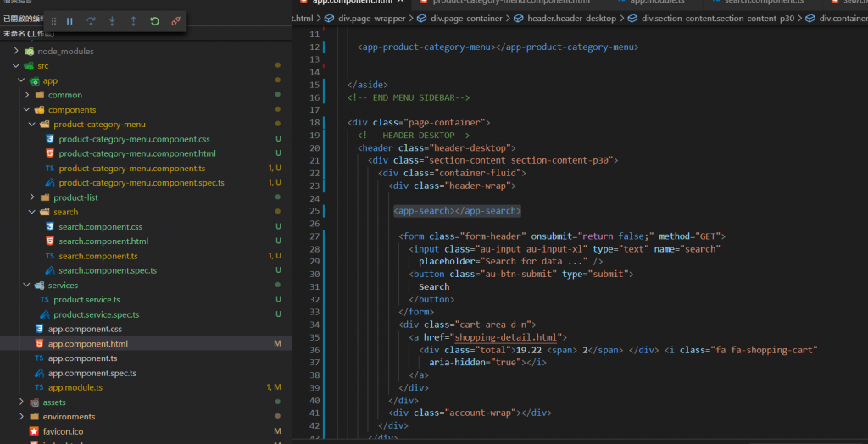This screenshot has width=868, height=444.
Task: Click the Step Into debug arrow
Action: pyautogui.click(x=113, y=21)
